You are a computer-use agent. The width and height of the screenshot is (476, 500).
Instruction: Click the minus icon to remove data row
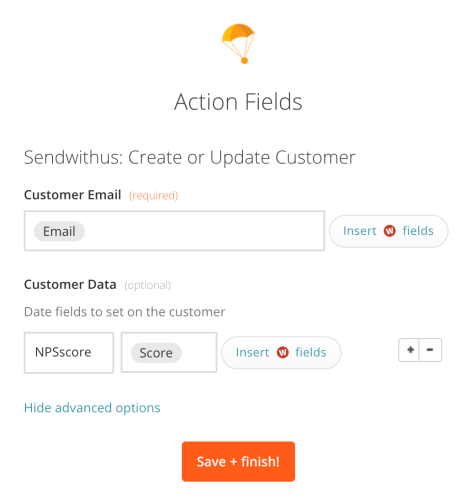430,350
